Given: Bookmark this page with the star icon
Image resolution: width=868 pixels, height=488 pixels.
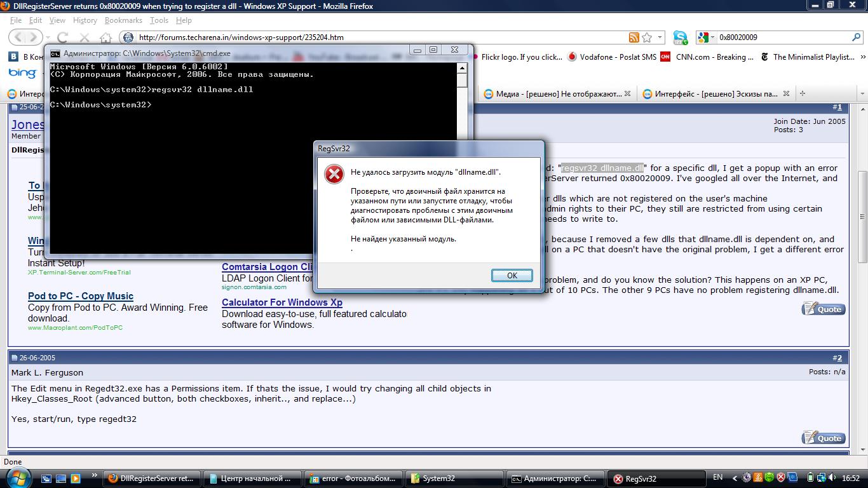Looking at the screenshot, I should click(647, 37).
